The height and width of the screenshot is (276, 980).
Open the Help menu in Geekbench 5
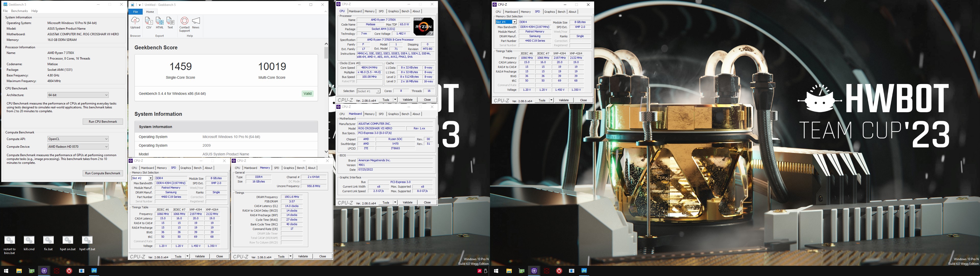click(x=35, y=11)
